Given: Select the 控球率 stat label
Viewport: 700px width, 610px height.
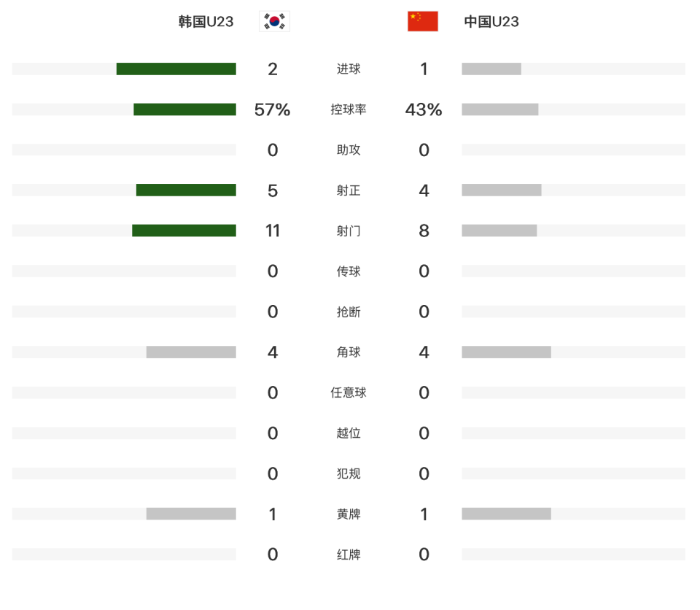Looking at the screenshot, I should click(x=349, y=109).
